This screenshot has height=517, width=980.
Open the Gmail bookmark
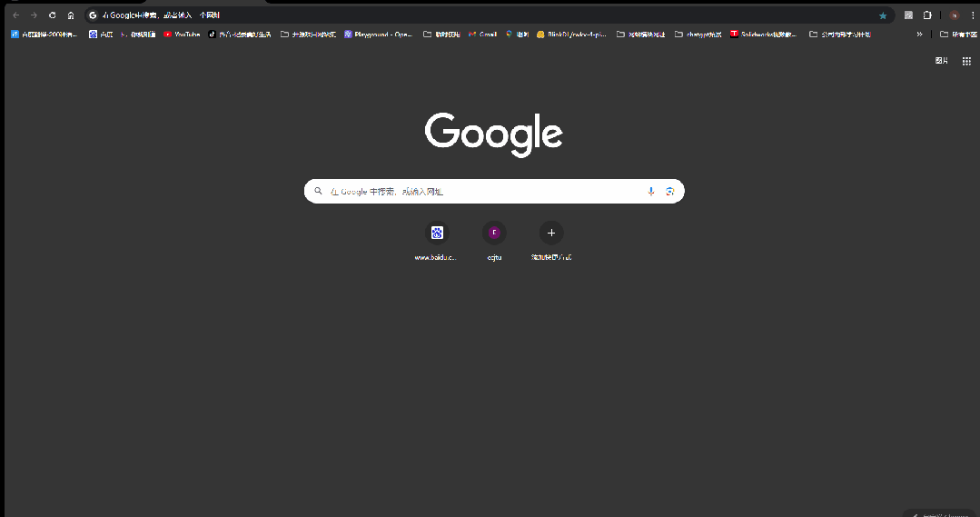tap(482, 35)
